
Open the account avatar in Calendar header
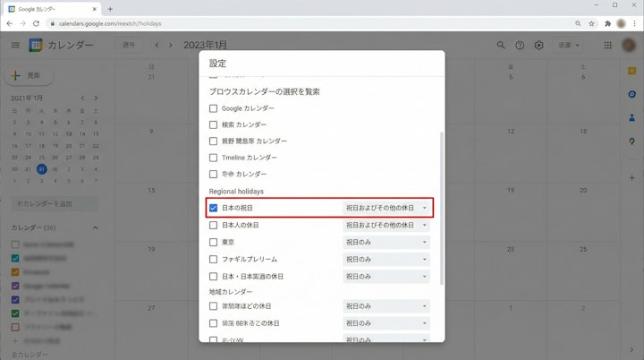coord(629,45)
